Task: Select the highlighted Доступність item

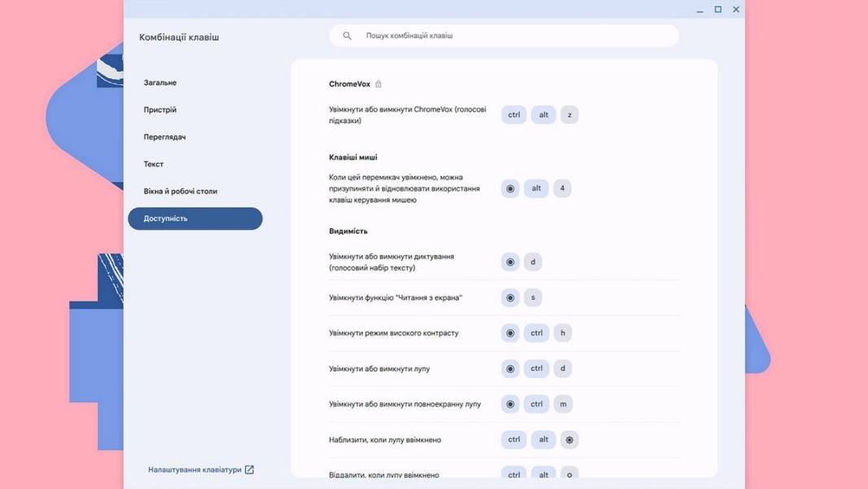Action: tap(195, 218)
